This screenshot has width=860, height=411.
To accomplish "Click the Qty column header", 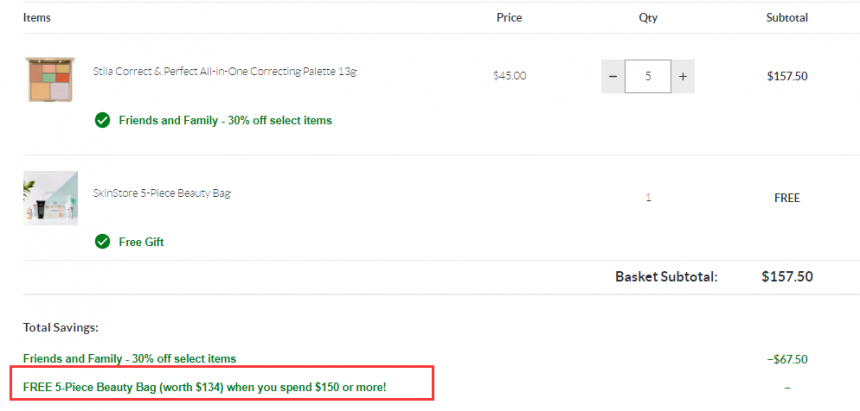I will (648, 18).
